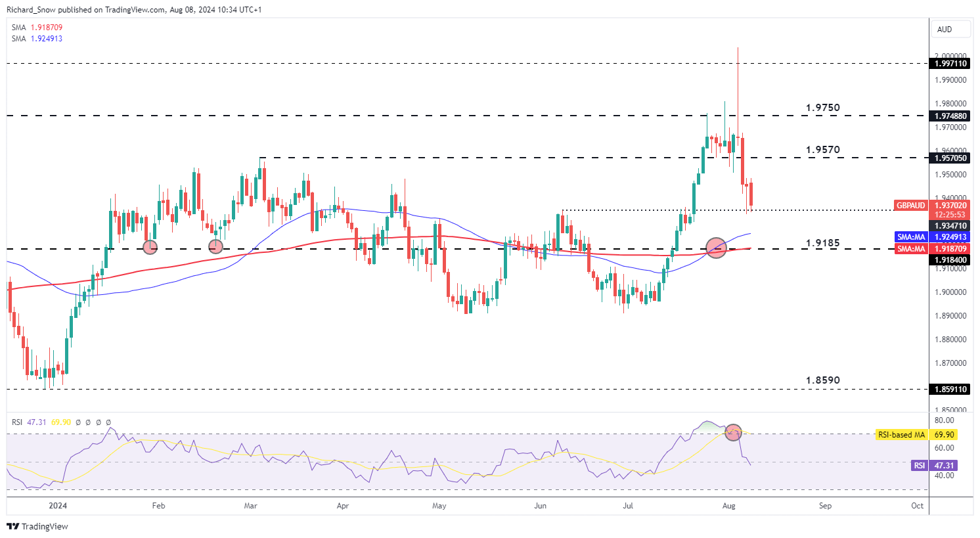Select the RSI 47.31 indicator legend
The image size is (980, 538).
pos(29,422)
